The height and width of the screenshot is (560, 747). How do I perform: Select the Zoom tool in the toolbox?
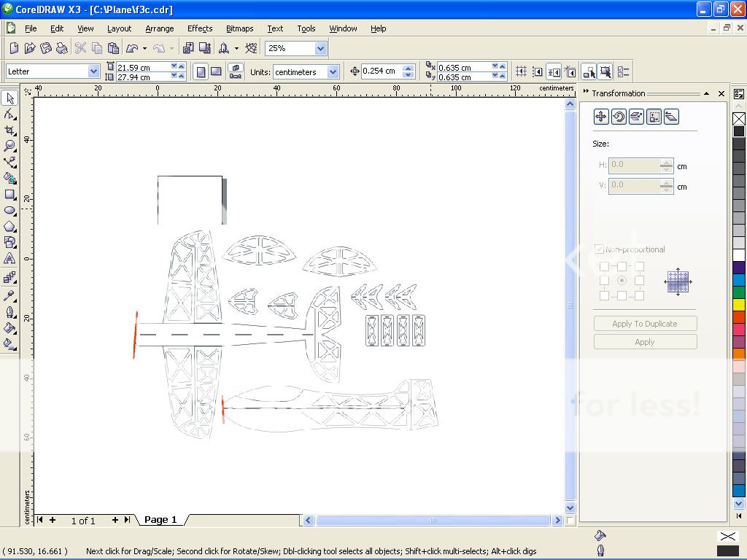tap(9, 146)
